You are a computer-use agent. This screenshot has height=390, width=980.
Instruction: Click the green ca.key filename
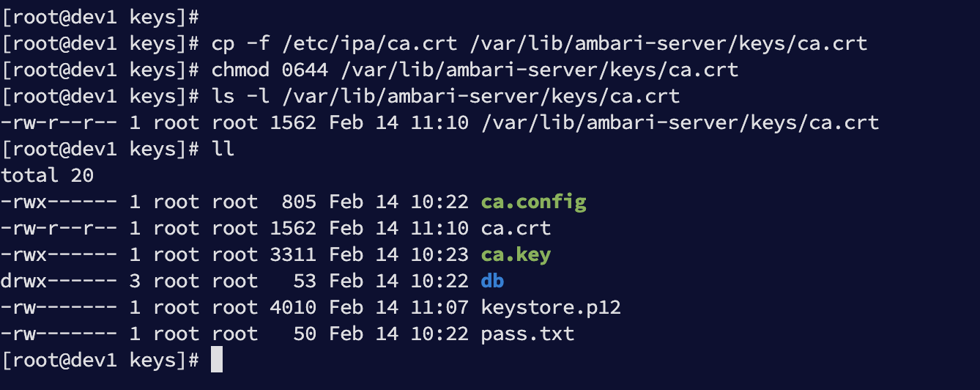[516, 254]
